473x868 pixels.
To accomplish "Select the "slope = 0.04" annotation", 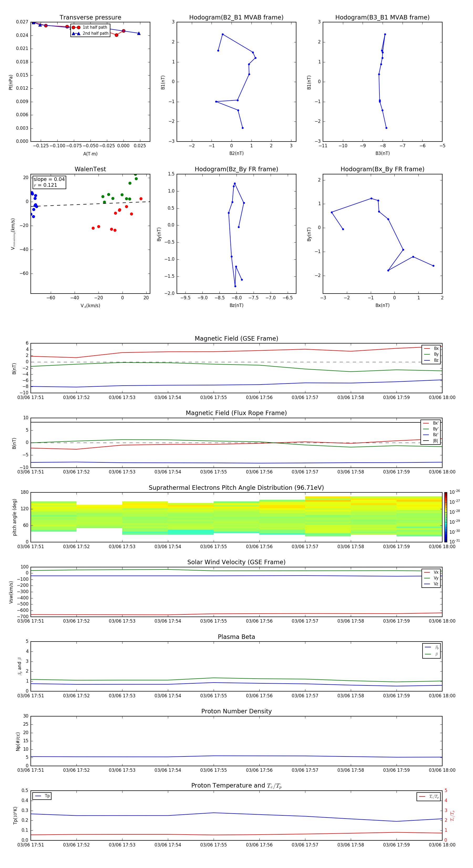I will pyautogui.click(x=49, y=179).
